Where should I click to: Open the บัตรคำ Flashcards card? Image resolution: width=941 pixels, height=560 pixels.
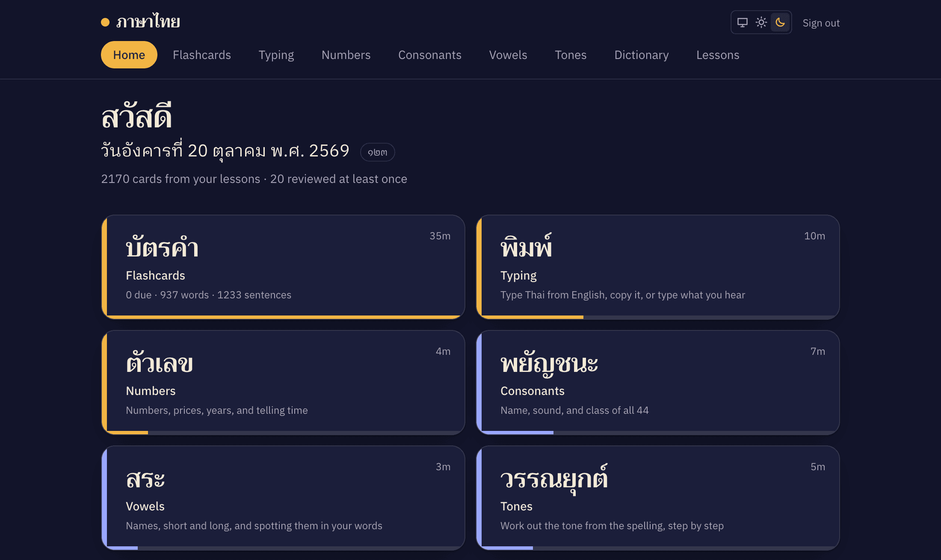pyautogui.click(x=283, y=267)
